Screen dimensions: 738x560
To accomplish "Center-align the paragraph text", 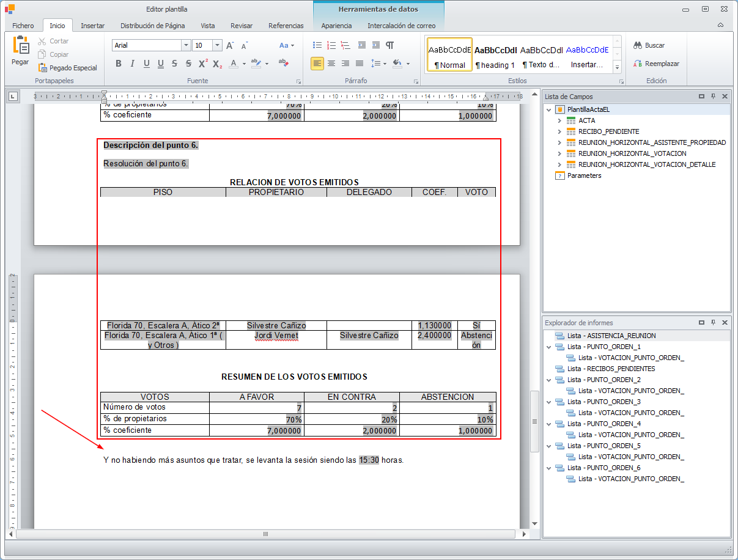I will click(331, 64).
